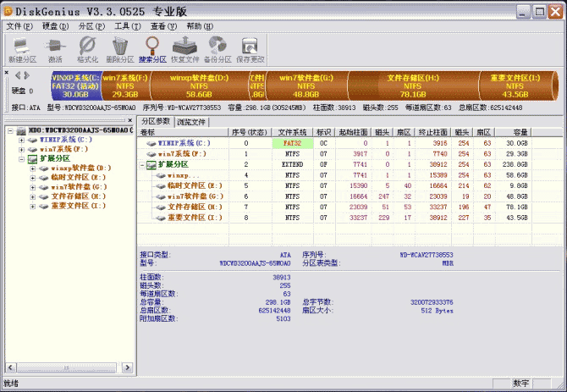This screenshot has height=392, width=567.
Task: Switch to the 分区参数 tab
Action: click(x=156, y=121)
